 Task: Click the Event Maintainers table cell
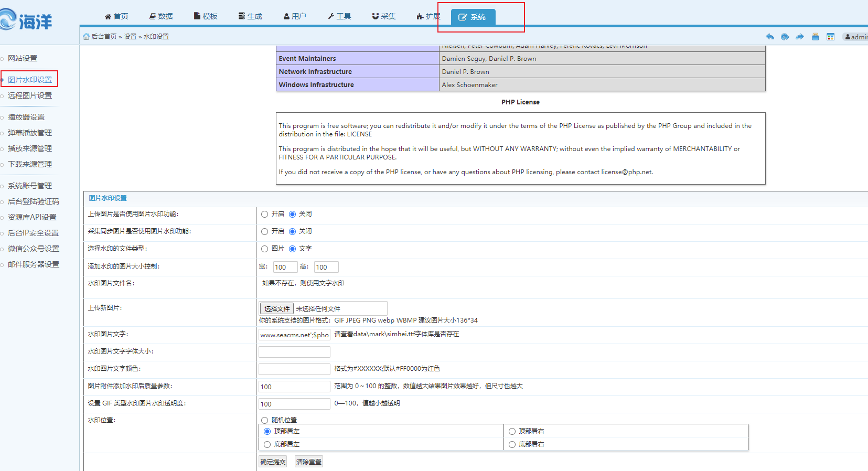click(x=358, y=58)
